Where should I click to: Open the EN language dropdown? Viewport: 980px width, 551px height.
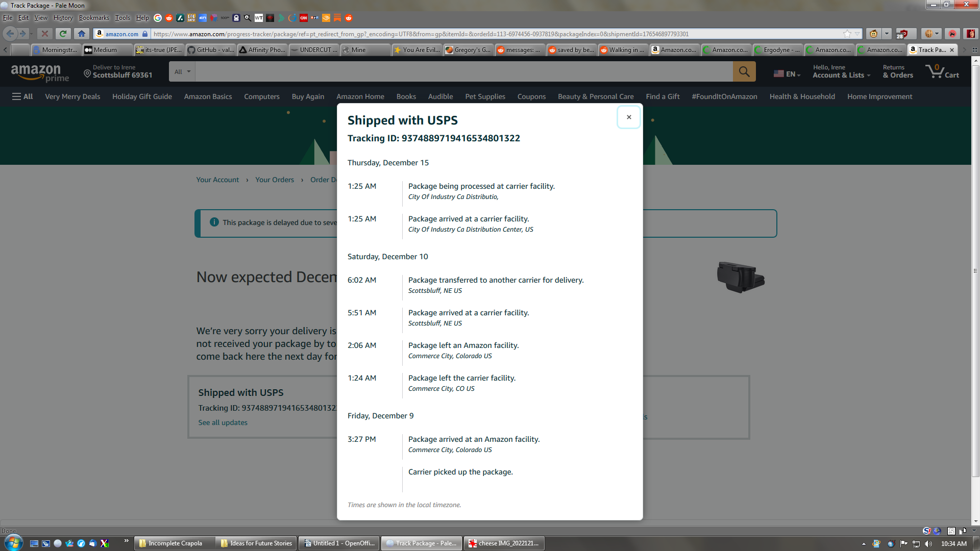click(787, 74)
